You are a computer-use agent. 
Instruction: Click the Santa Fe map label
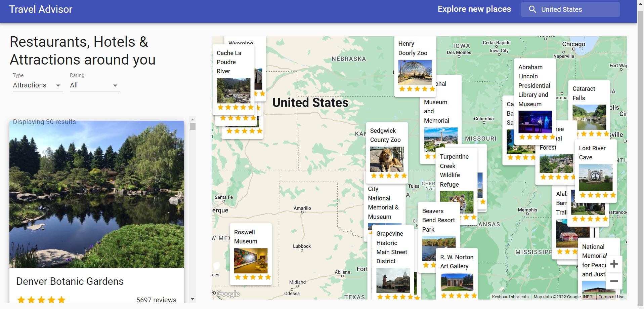pyautogui.click(x=224, y=197)
